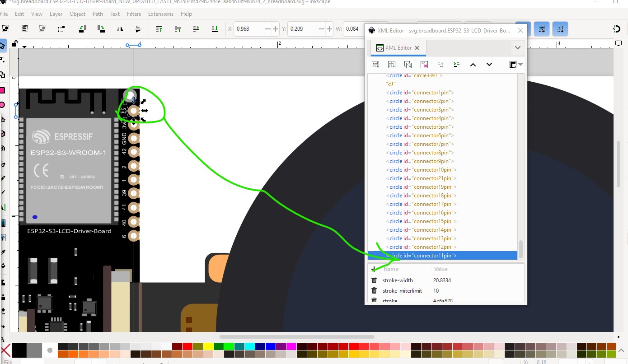
Task: Open the Extensions menu
Action: click(160, 14)
